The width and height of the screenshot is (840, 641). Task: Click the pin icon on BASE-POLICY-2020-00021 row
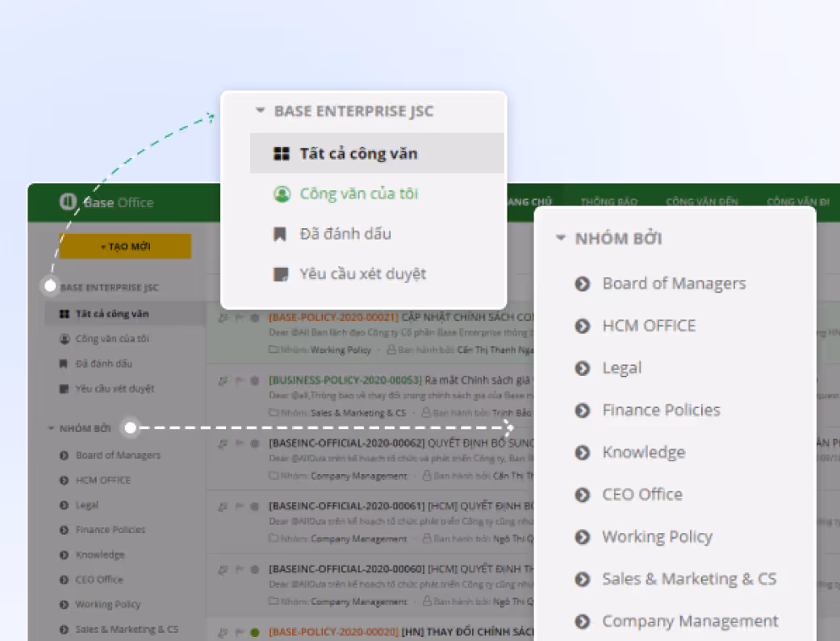click(224, 318)
